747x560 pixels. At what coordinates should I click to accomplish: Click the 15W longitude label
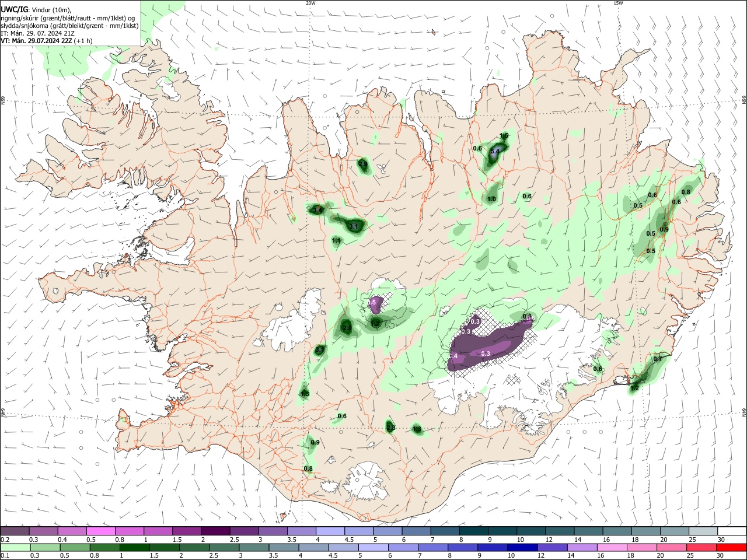pyautogui.click(x=617, y=2)
